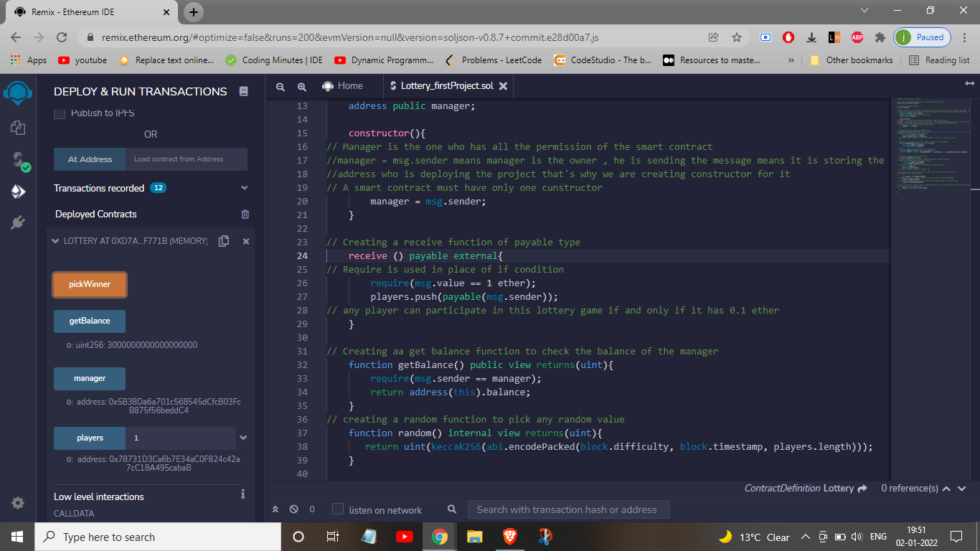980x551 pixels.
Task: Open documentation icon beside Deploy & Run Transactions
Action: [x=244, y=91]
